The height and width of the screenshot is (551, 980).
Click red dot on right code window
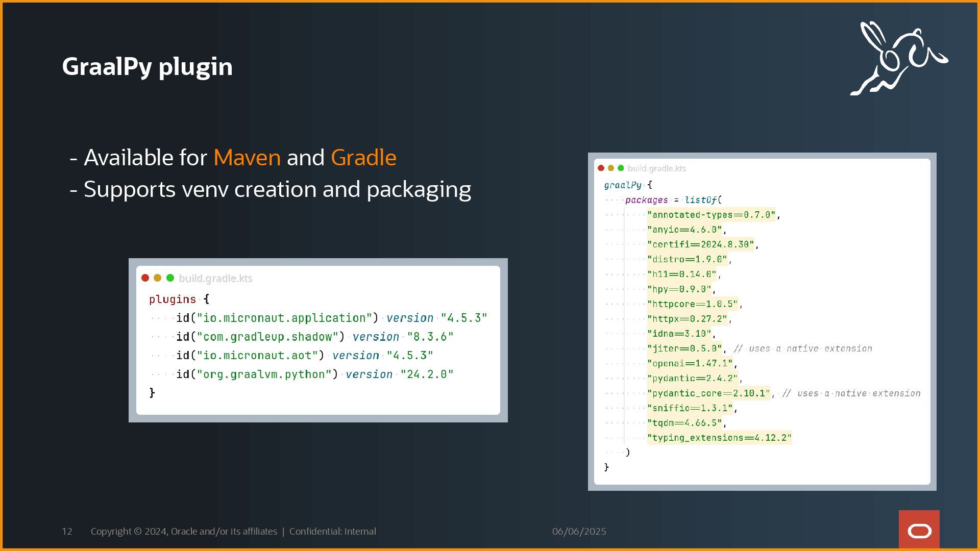pos(601,168)
